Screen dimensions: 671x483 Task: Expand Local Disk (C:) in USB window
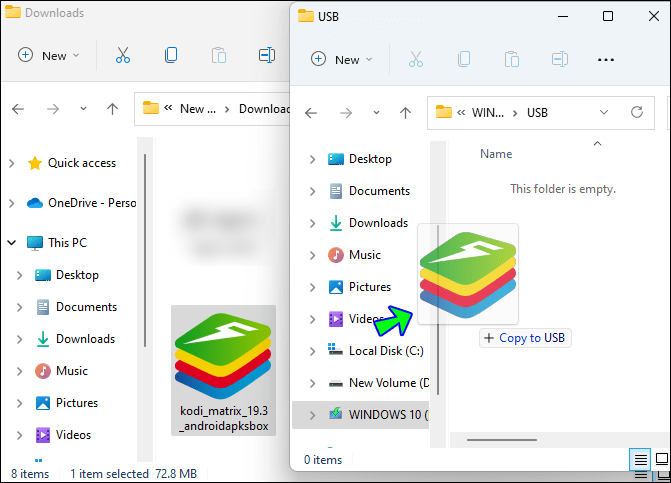pos(312,351)
